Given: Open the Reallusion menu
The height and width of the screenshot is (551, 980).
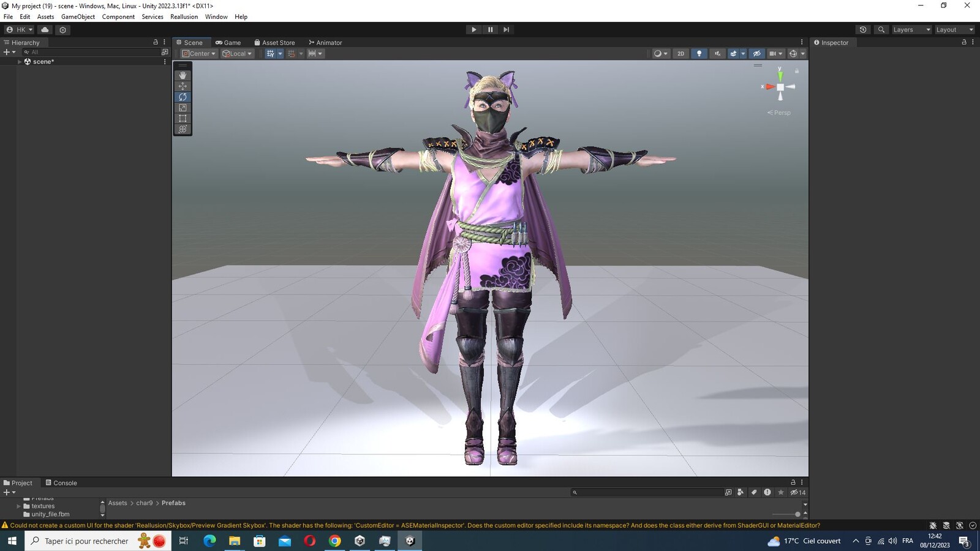Looking at the screenshot, I should [x=184, y=17].
